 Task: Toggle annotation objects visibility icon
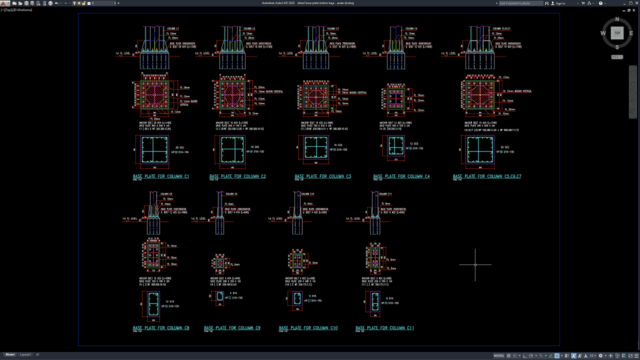pos(573,356)
